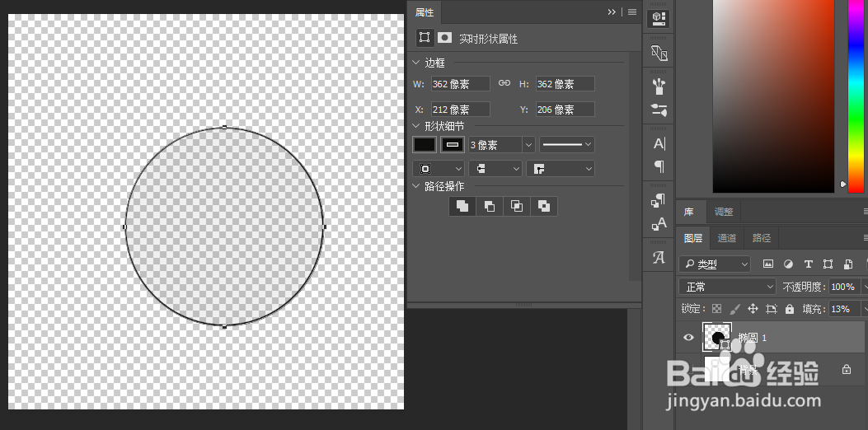Switch to the 图层 tab
The width and height of the screenshot is (868, 430).
pos(693,238)
